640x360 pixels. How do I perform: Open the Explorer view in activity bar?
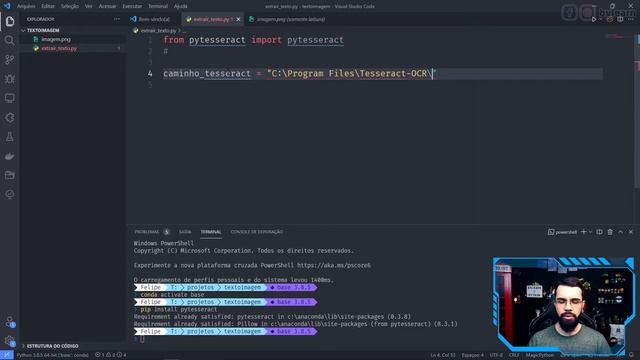pyautogui.click(x=10, y=21)
